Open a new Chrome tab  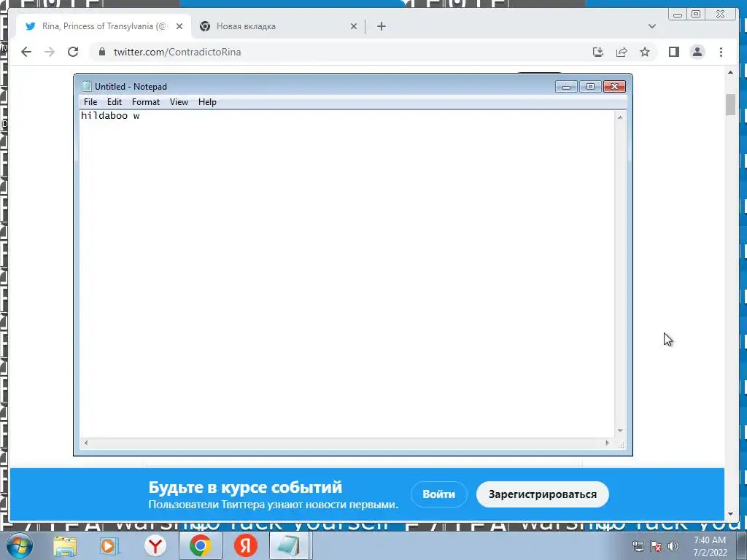[x=381, y=26]
